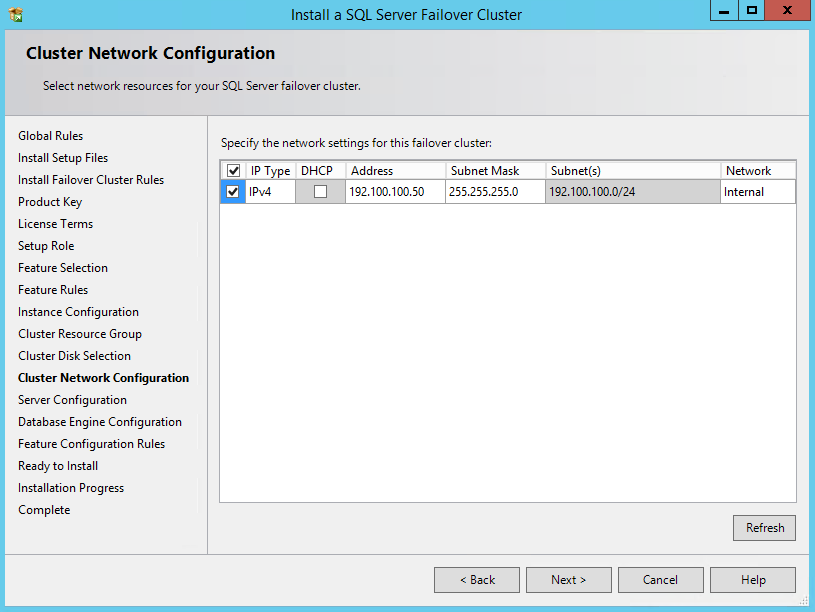Click the IP Type column header

tap(270, 171)
